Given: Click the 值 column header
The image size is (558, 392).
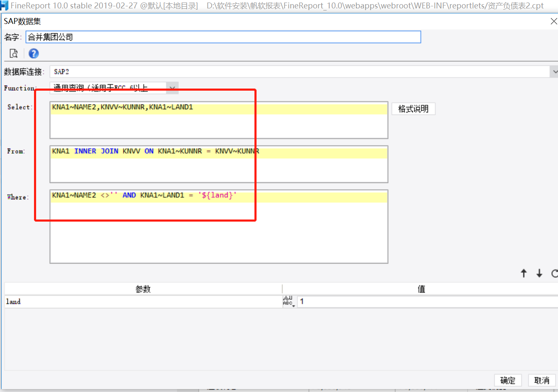Looking at the screenshot, I should pos(421,289).
